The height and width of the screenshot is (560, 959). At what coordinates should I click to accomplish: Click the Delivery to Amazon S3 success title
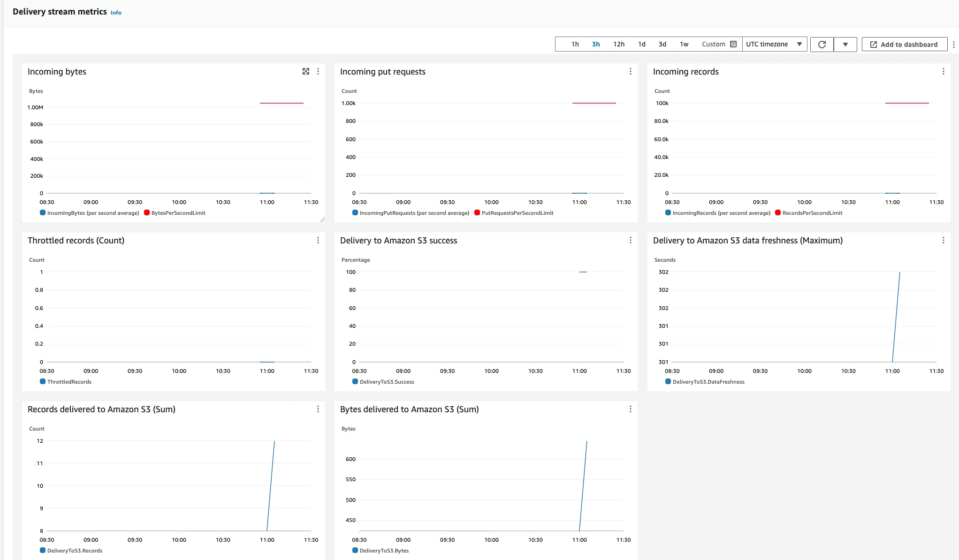tap(398, 241)
